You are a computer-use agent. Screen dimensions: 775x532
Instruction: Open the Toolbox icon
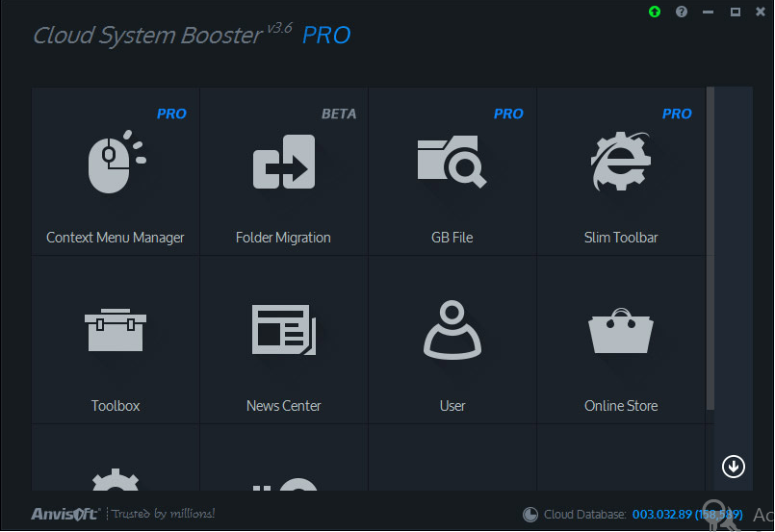(116, 330)
